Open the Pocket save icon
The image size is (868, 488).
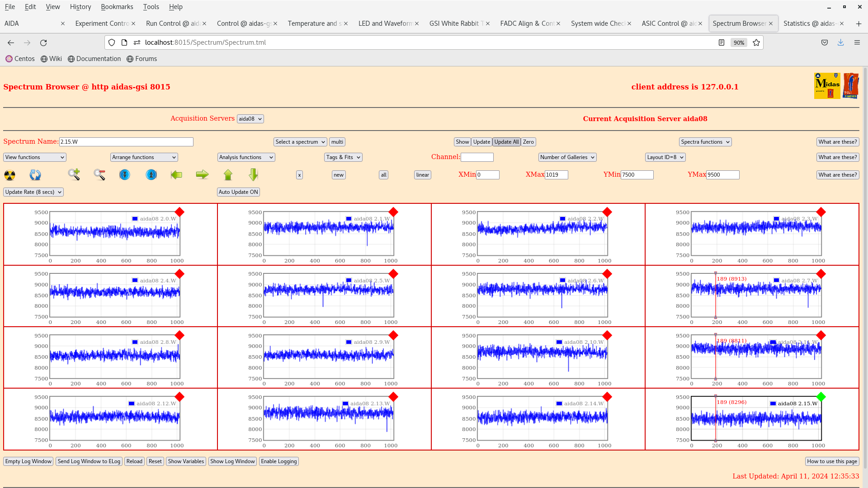pyautogui.click(x=825, y=42)
